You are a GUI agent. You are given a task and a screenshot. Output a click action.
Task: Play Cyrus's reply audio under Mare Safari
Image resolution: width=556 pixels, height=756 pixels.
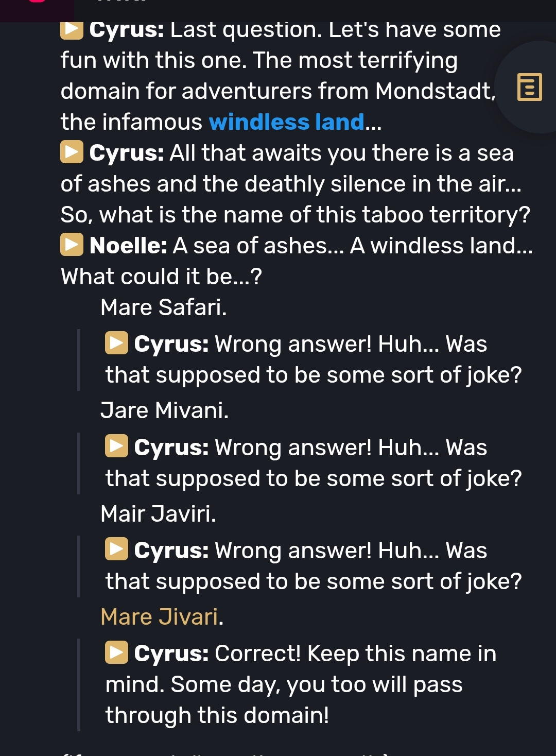116,343
